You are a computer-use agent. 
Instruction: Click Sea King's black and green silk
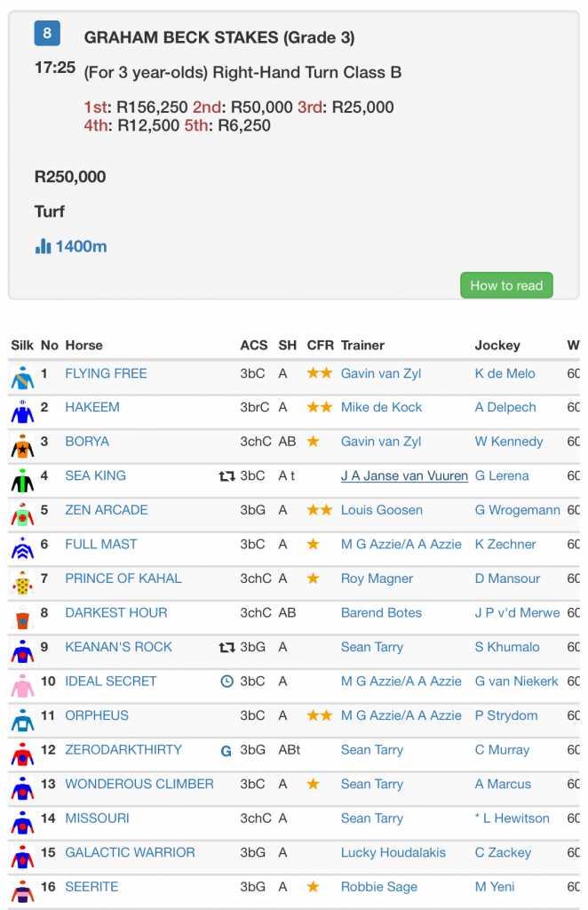22,478
